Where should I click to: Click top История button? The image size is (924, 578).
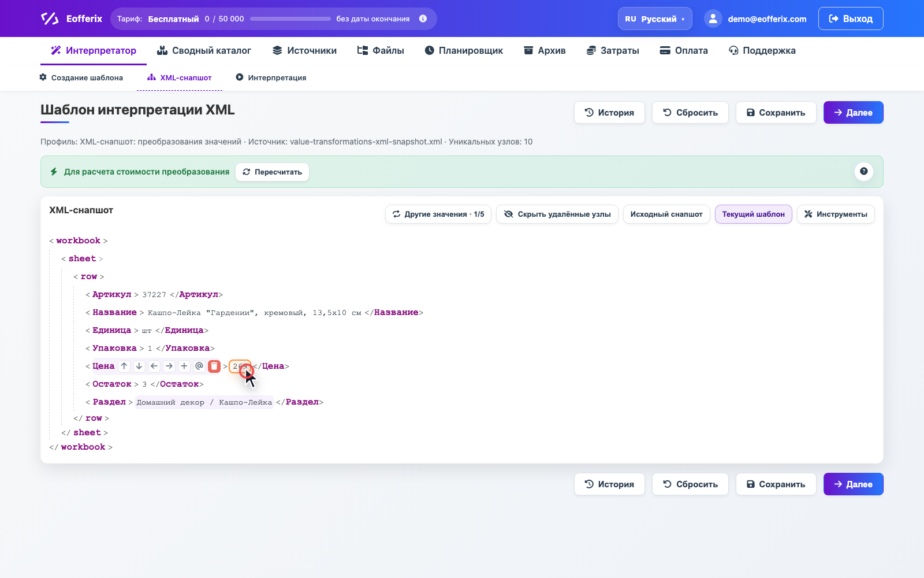tap(609, 113)
